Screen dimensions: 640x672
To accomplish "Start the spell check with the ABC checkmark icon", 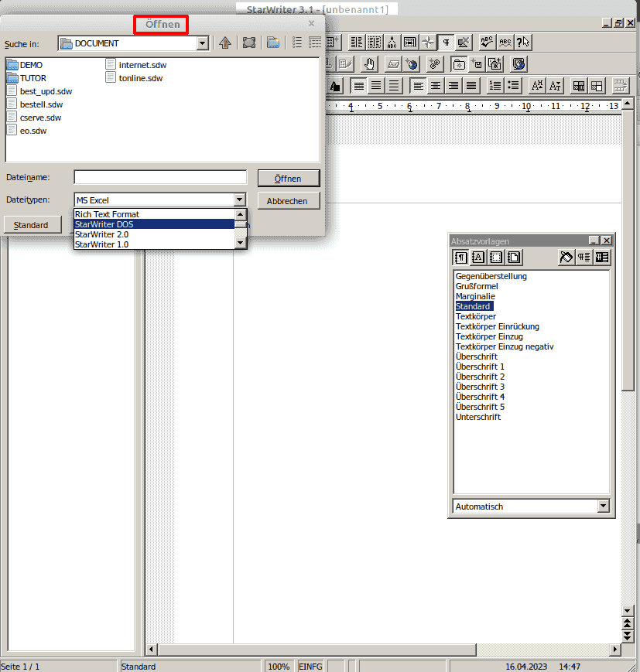I will 487,43.
